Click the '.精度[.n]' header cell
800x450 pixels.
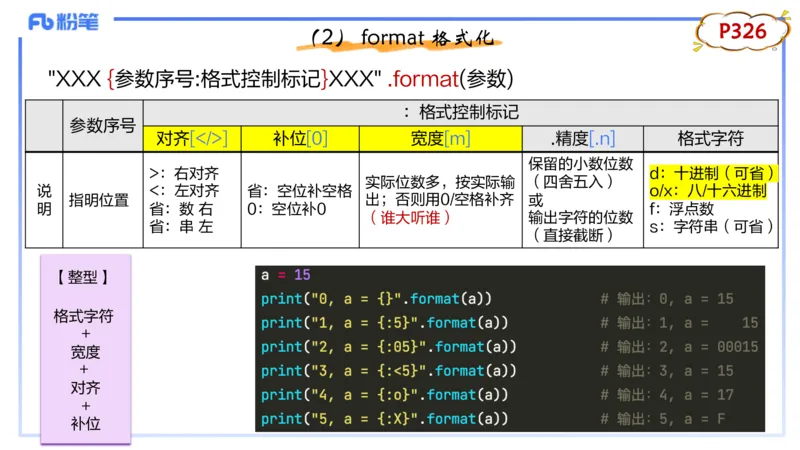(x=583, y=138)
